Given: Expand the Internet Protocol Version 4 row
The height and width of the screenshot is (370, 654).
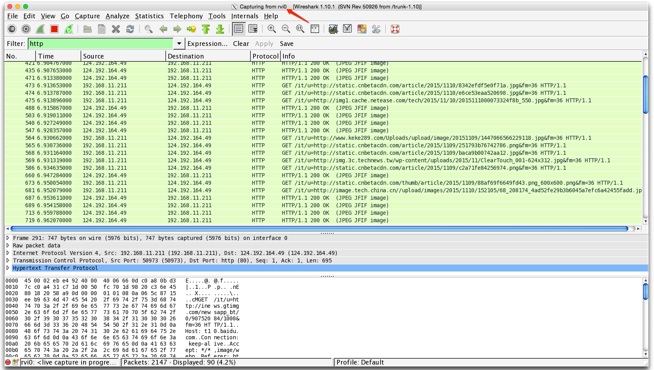Looking at the screenshot, I should click(x=8, y=253).
